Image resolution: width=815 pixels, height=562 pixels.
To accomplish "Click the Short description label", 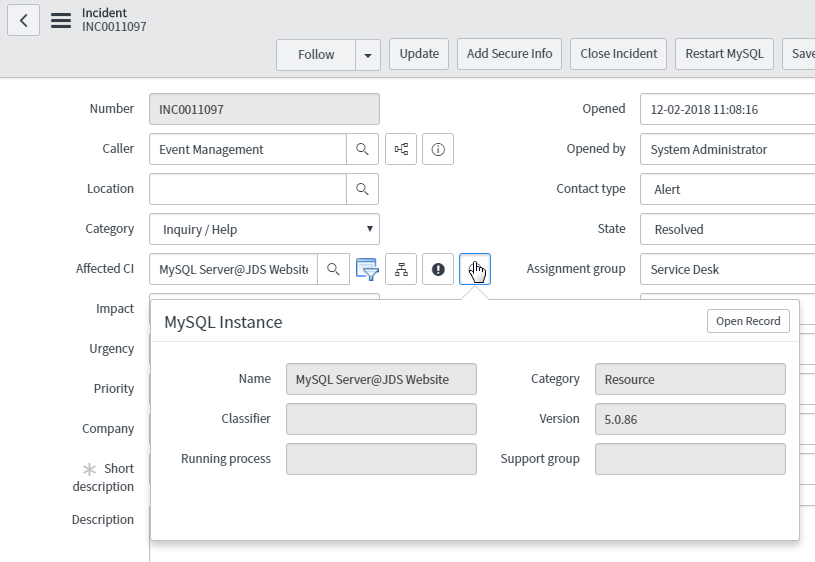I will pos(103,477).
